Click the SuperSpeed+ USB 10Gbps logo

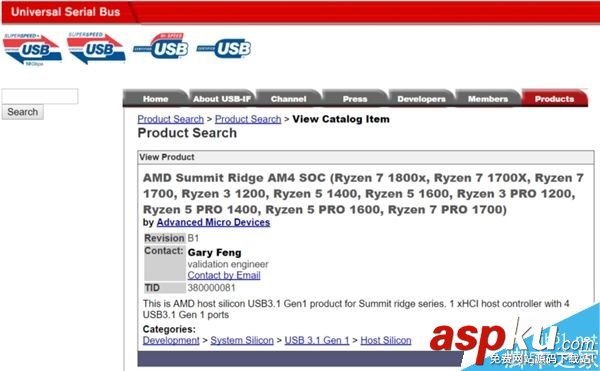[x=32, y=50]
